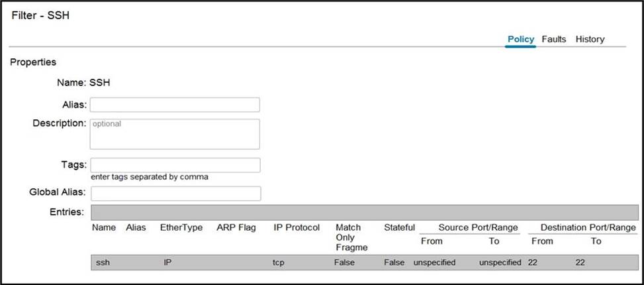Open the Faults tab
Image resolution: width=644 pixels, height=285 pixels.
[553, 39]
